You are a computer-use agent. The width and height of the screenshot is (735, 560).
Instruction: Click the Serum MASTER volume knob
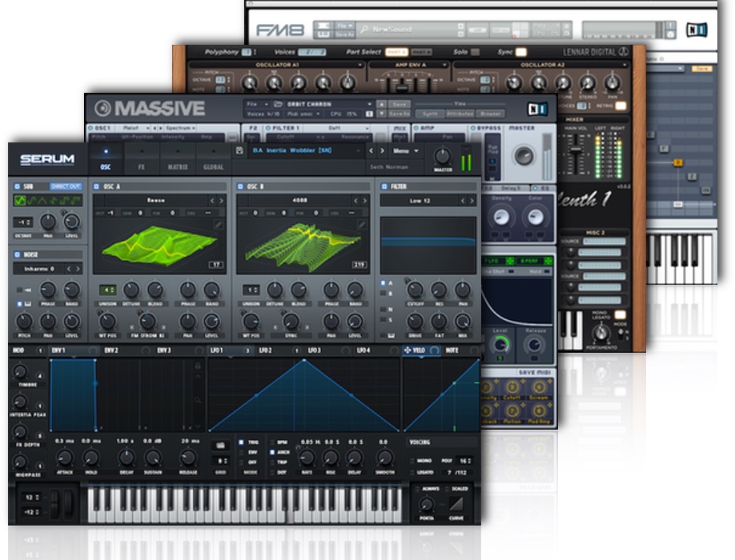(443, 157)
